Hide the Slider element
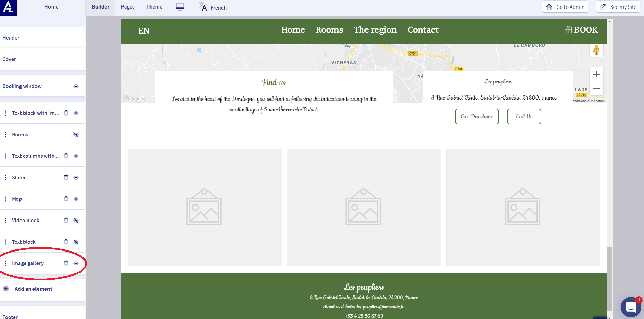Image resolution: width=644 pixels, height=319 pixels. coord(76,178)
